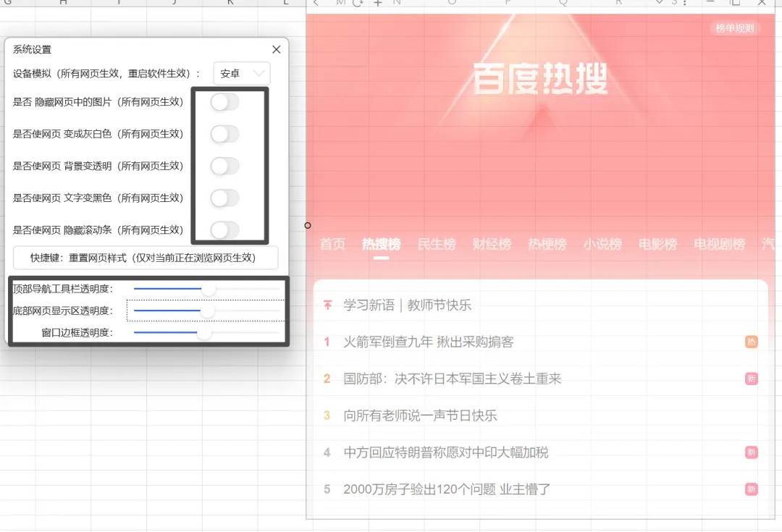Switch to the 首页 tab

(x=332, y=244)
